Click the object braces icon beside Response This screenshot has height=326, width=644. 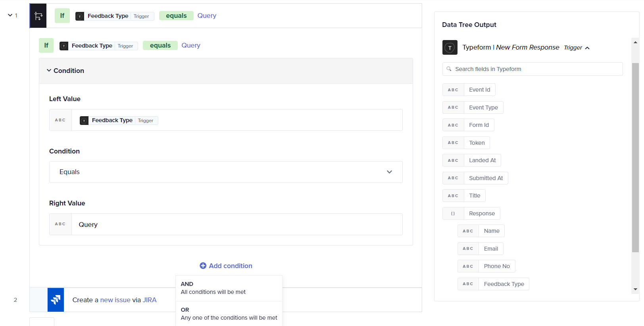(453, 213)
